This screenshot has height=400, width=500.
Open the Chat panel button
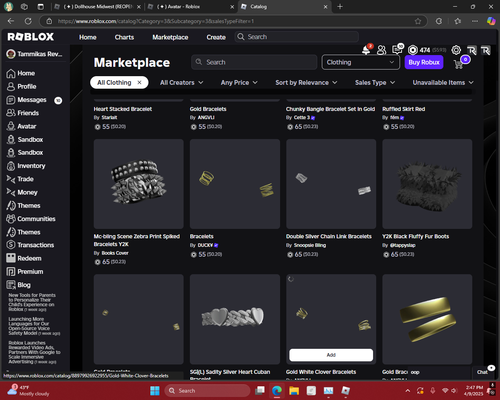coord(483,372)
